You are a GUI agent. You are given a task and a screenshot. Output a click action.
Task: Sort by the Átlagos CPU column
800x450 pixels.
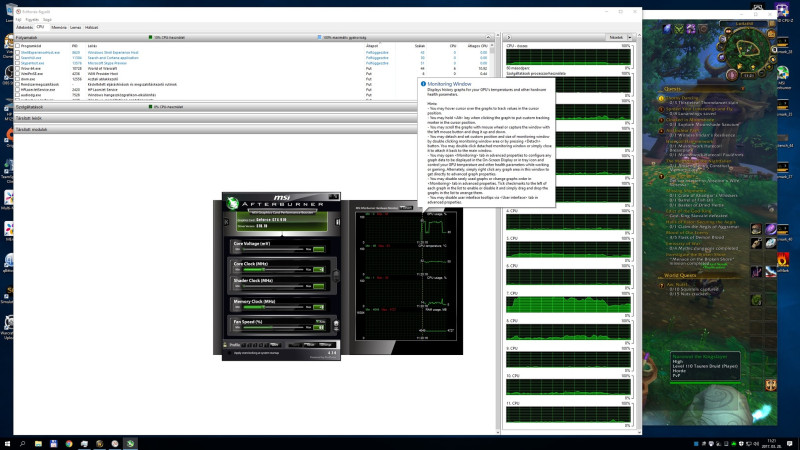point(478,46)
